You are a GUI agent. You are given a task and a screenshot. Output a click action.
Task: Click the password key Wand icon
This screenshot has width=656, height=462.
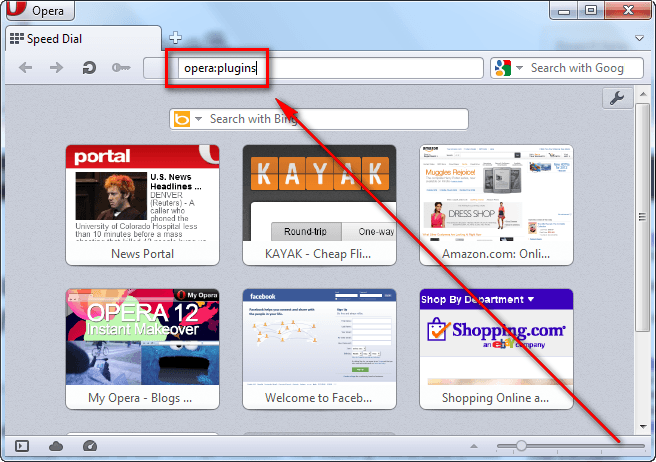(120, 68)
